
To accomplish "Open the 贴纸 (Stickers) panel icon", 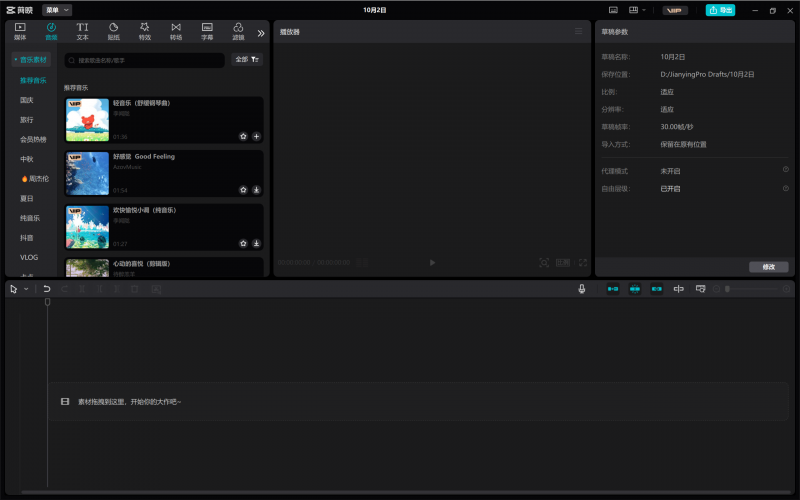I will [x=113, y=31].
